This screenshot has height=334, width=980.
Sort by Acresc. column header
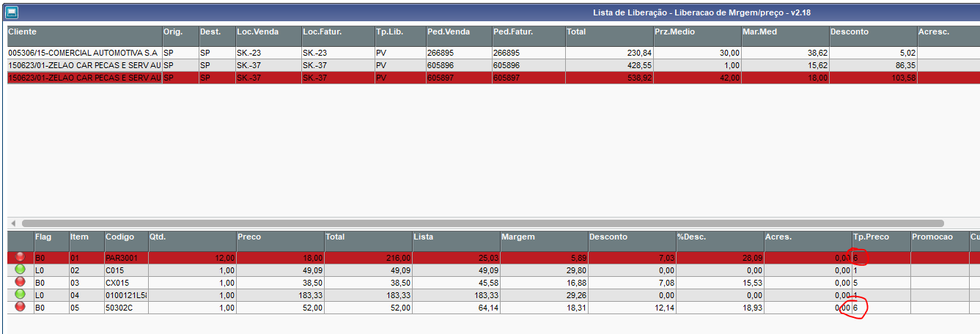pos(948,37)
